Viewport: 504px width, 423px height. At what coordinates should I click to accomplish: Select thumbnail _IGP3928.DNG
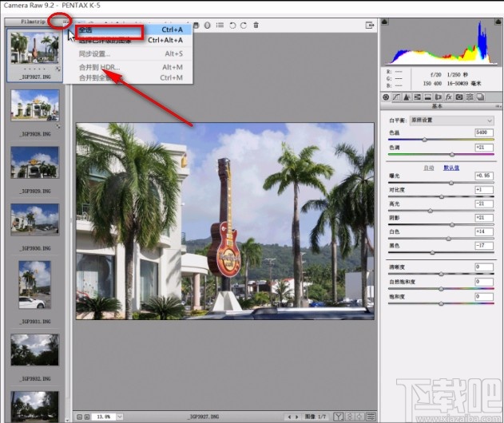[34, 105]
